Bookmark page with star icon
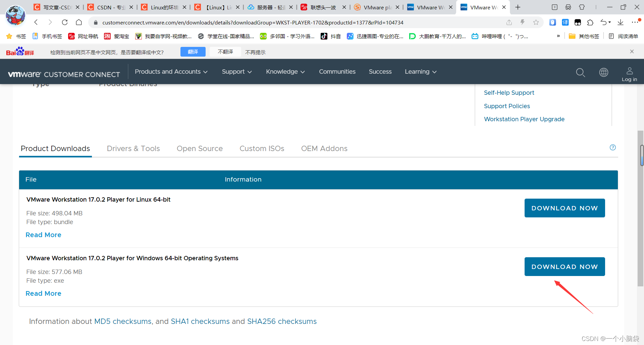The height and width of the screenshot is (345, 644). pos(536,22)
